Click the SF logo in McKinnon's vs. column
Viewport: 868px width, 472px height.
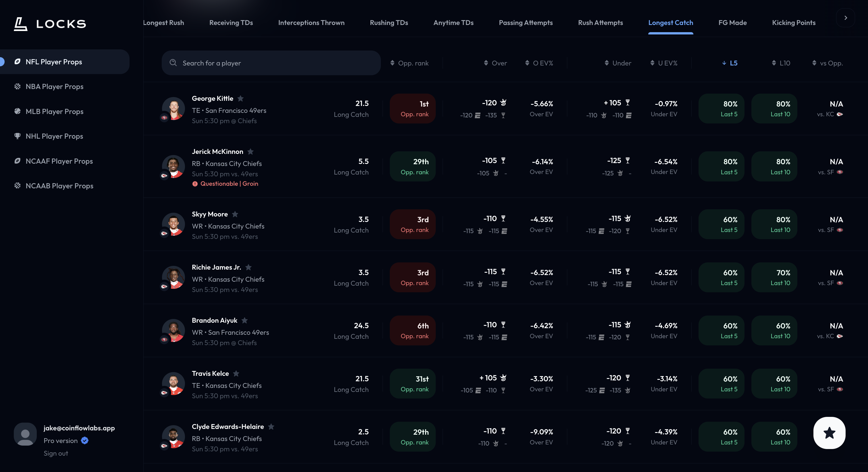tap(840, 172)
